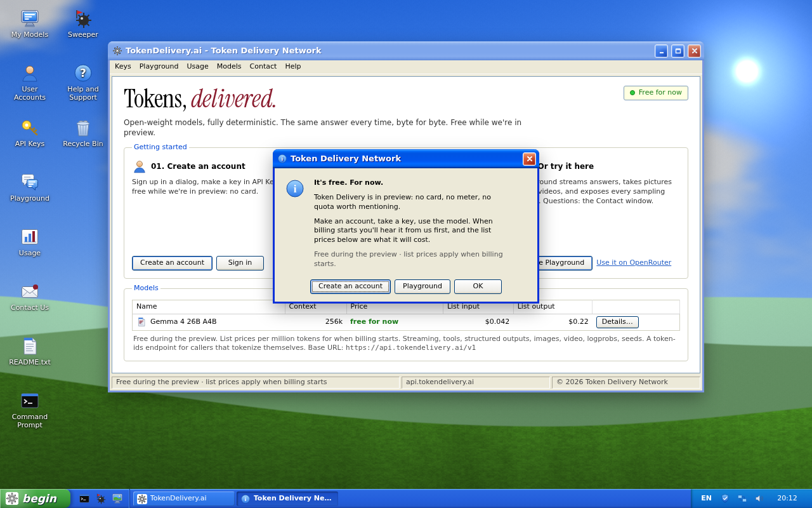The height and width of the screenshot is (508, 812).
Task: Select the Token Delivery Network taskbar button
Action: point(287,498)
